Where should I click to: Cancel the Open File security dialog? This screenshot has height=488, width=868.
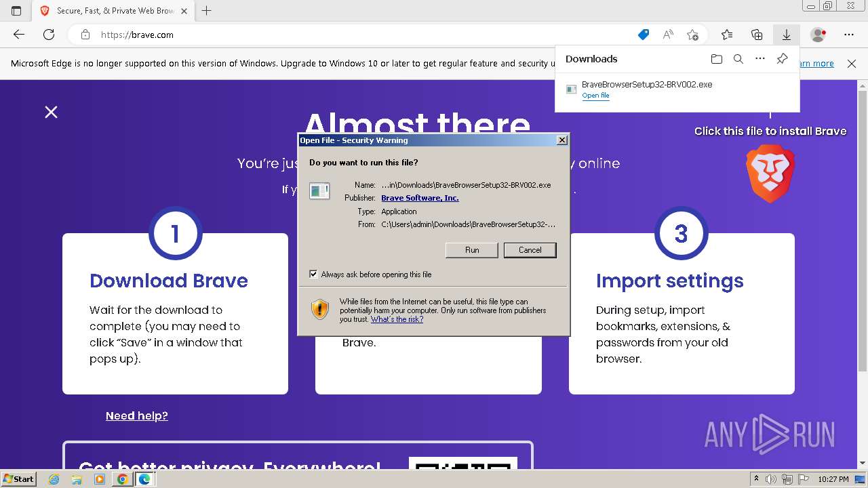[530, 250]
